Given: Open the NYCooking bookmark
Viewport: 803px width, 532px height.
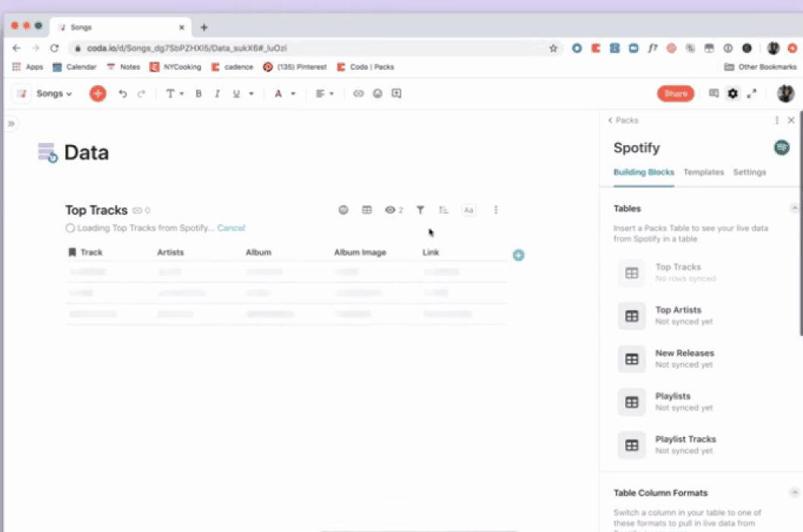Looking at the screenshot, I should pyautogui.click(x=176, y=67).
